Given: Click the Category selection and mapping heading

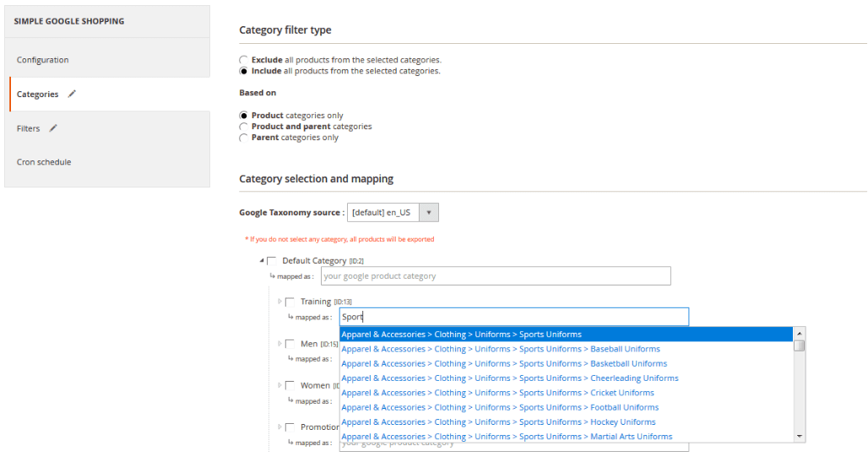Looking at the screenshot, I should coord(316,179).
